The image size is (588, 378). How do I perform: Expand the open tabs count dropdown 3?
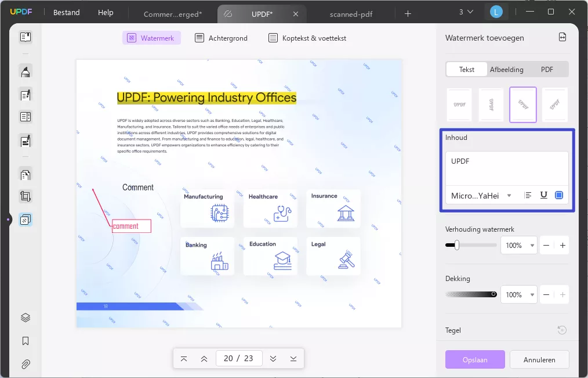coord(466,12)
